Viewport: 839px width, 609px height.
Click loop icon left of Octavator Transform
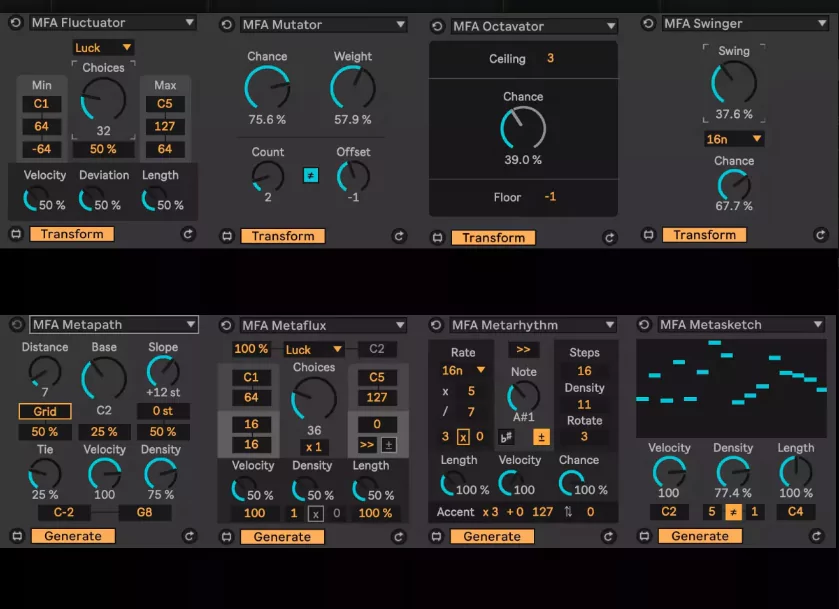point(437,238)
